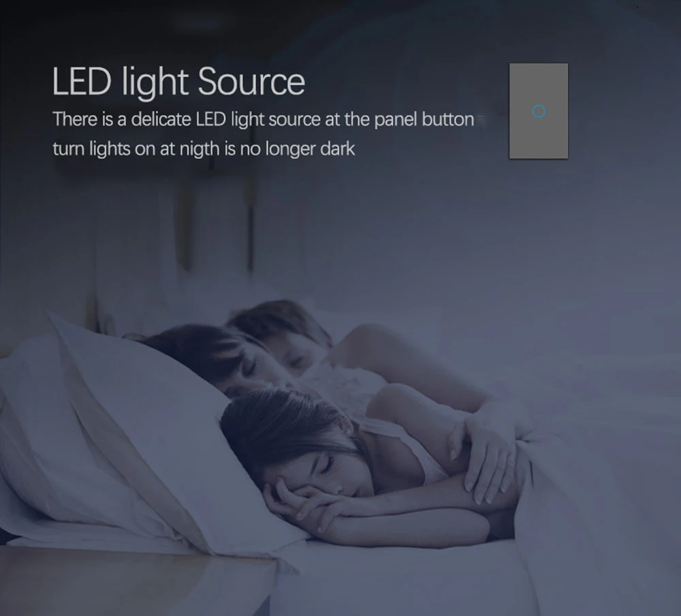This screenshot has height=616, width=681.
Task: Click the gray wall switch panel
Action: click(x=539, y=111)
